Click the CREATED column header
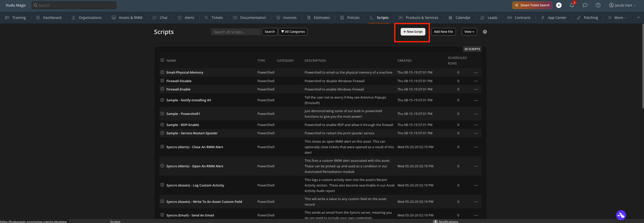This screenshot has height=223, width=644. (x=404, y=61)
